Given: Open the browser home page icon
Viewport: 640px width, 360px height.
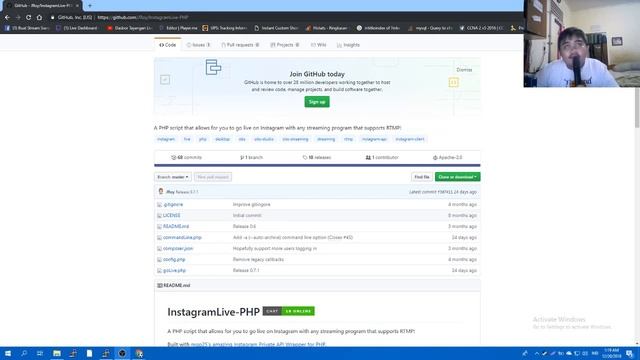Looking at the screenshot, I should pos(39,18).
